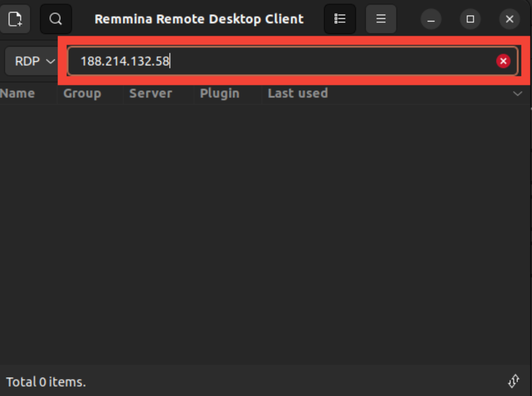Click the 'Total 0 items.' status text
532x396 pixels.
(x=46, y=382)
